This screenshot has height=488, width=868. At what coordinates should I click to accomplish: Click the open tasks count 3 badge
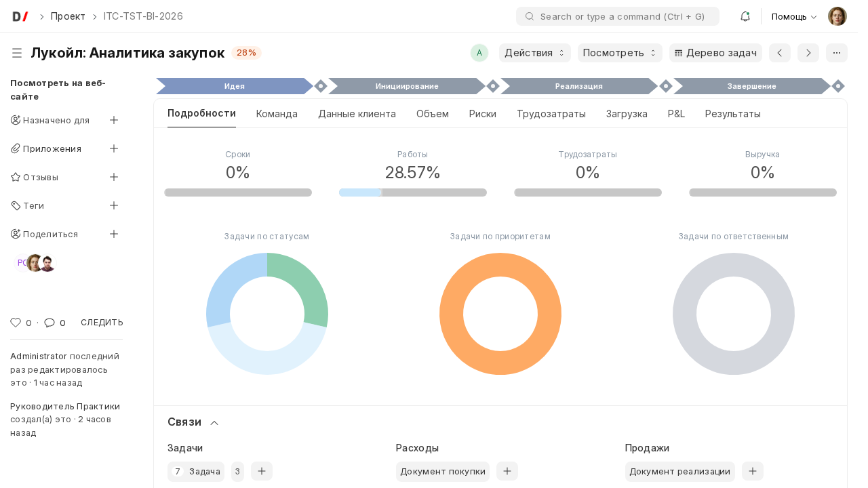(237, 471)
